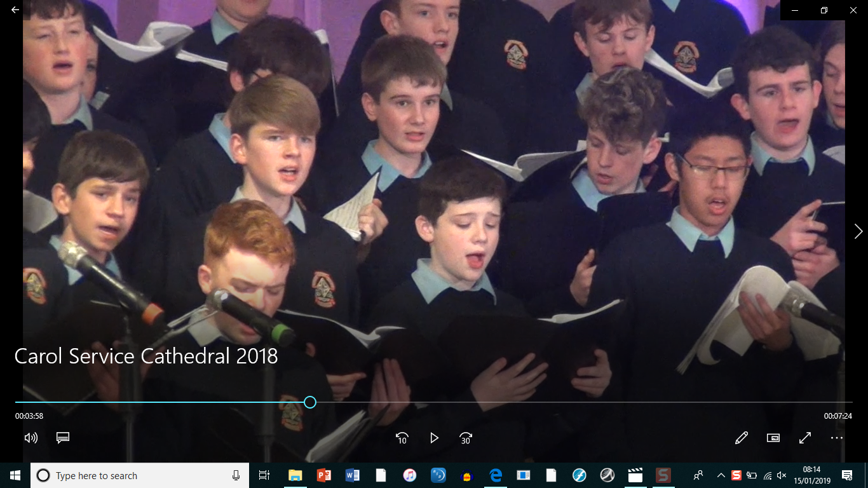Open Movies & TV clapperboard taskbar icon

[635, 475]
